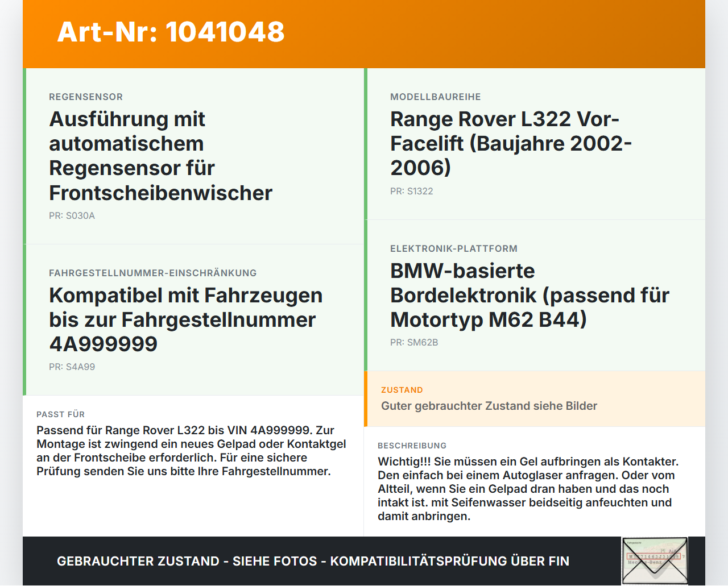Click the Art-Nr: 1041048 heading
The height and width of the screenshot is (586, 728).
(171, 32)
